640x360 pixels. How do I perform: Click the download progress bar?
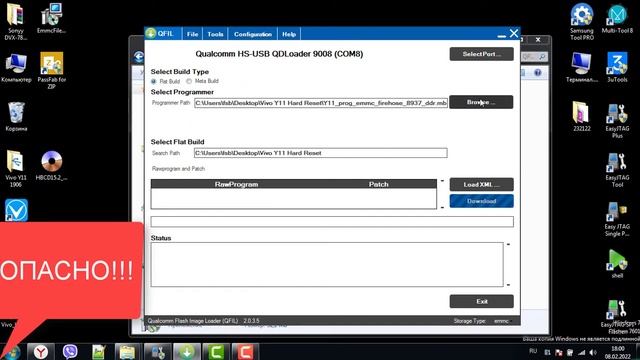pos(332,222)
